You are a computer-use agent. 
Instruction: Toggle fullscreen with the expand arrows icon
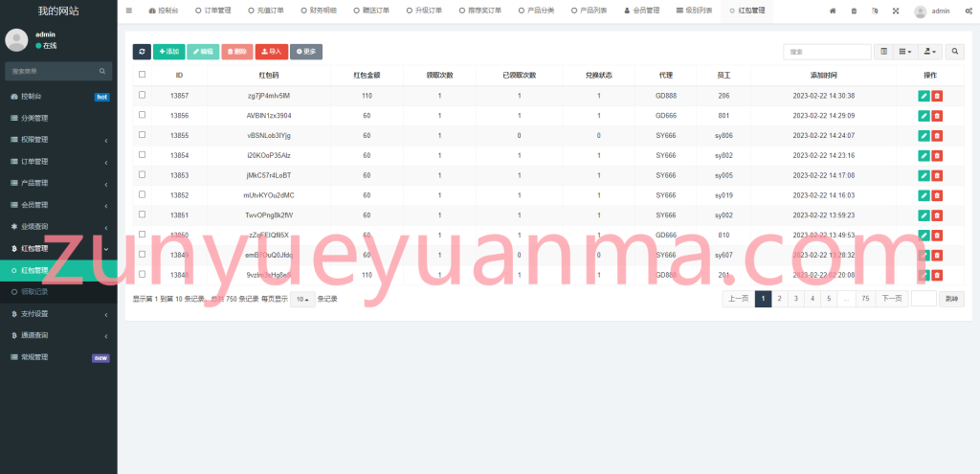point(896,11)
